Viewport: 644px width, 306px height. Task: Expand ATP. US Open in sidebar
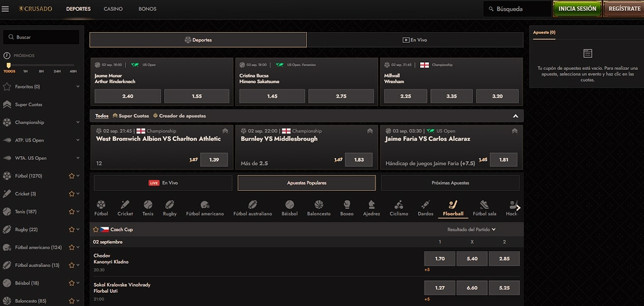coord(77,140)
